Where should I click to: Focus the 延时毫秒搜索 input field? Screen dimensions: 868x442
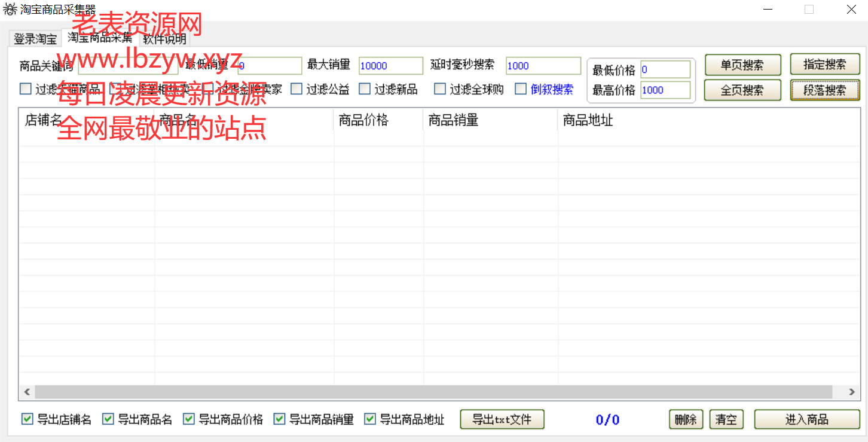(542, 66)
